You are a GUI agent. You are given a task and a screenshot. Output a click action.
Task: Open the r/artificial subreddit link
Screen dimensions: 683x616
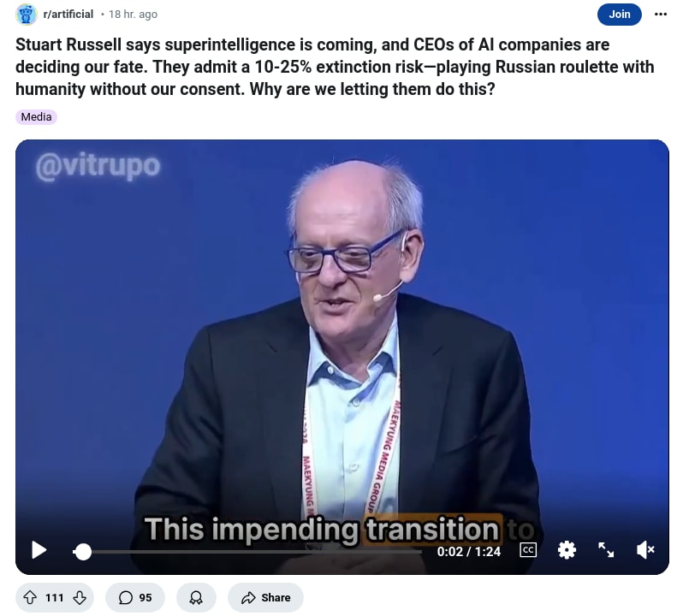[x=68, y=15]
